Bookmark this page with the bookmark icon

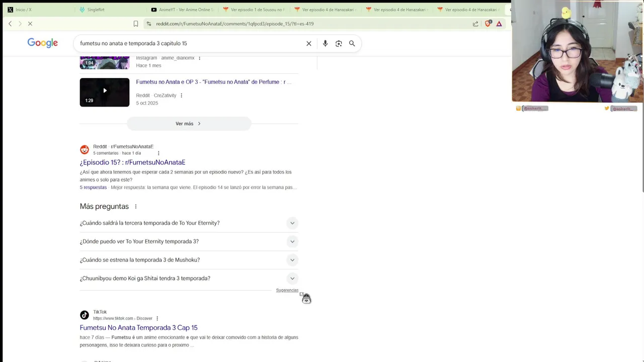coord(136,24)
